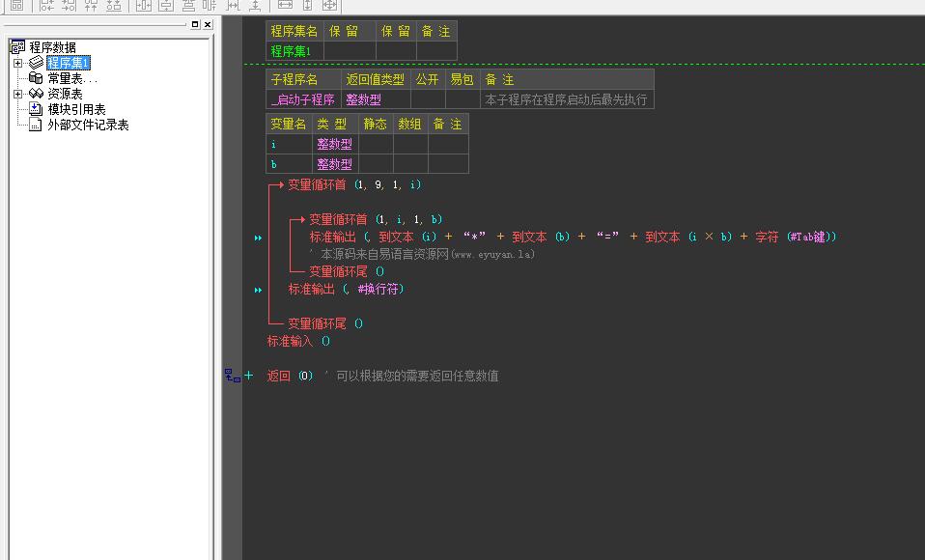Click the 模块引用表 download page icon
The image size is (925, 560).
tap(36, 108)
